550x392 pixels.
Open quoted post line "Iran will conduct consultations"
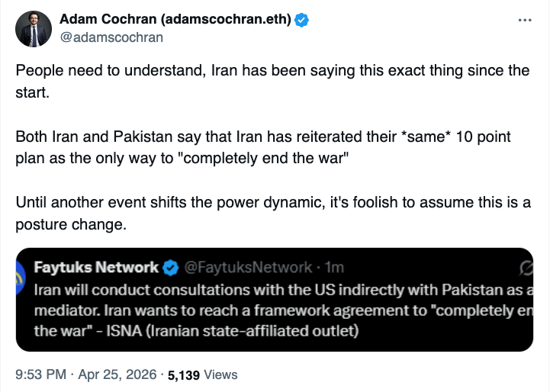(282, 290)
